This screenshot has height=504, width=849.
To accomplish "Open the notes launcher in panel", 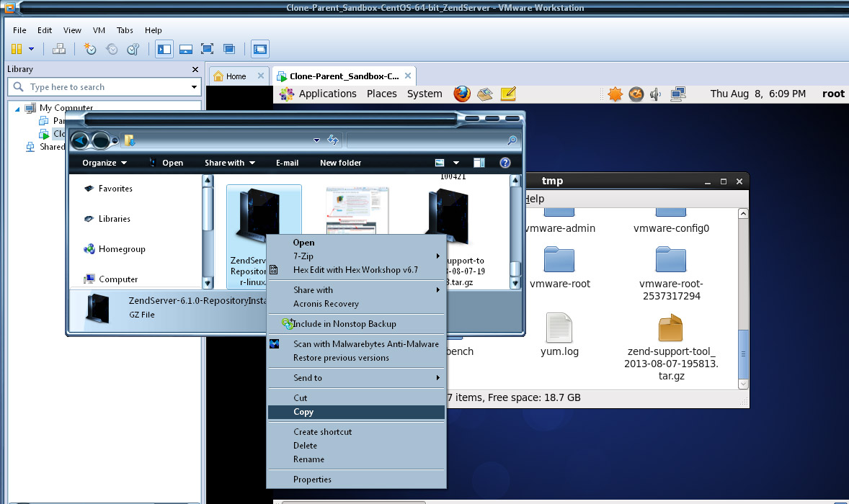I will [508, 94].
